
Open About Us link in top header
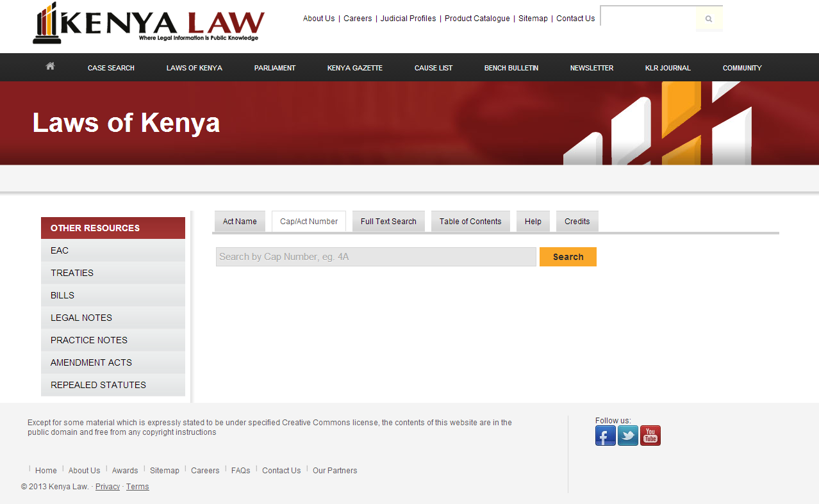(318, 19)
